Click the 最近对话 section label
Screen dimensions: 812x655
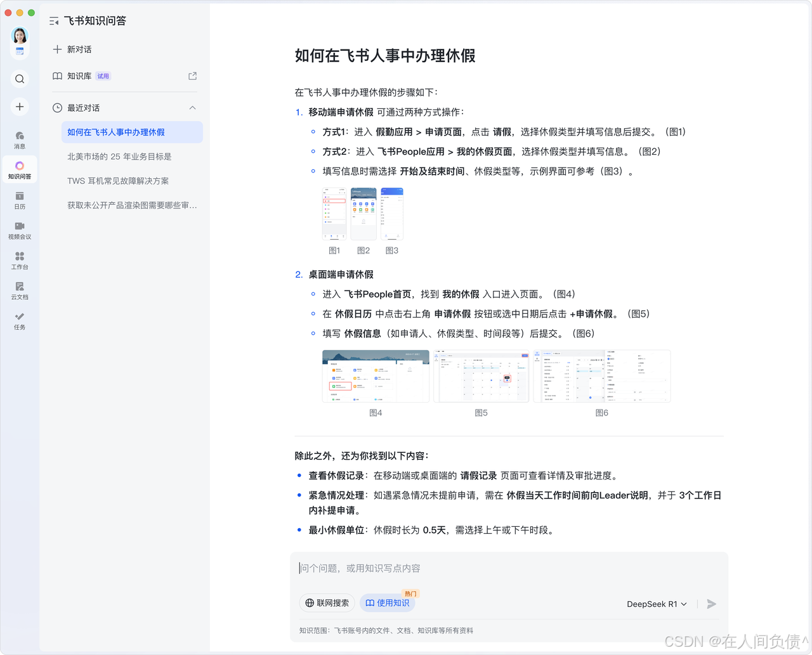pyautogui.click(x=84, y=108)
